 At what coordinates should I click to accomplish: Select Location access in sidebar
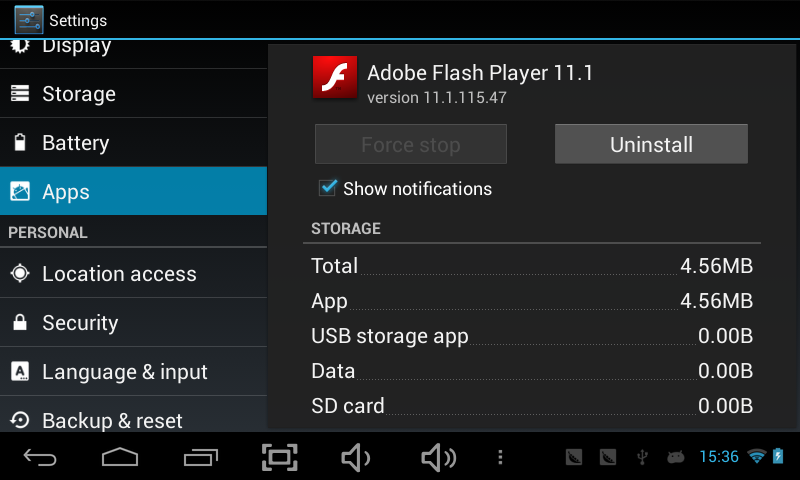134,273
